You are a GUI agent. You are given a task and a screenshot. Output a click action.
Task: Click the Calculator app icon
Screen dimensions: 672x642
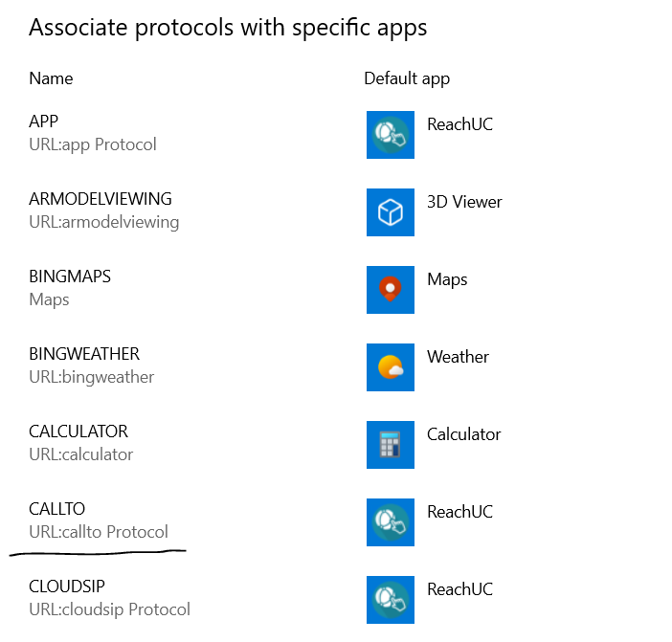click(391, 445)
